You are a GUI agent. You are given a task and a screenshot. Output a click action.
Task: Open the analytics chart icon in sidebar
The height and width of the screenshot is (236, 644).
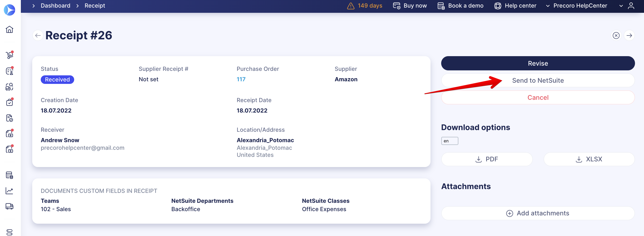coord(9,191)
